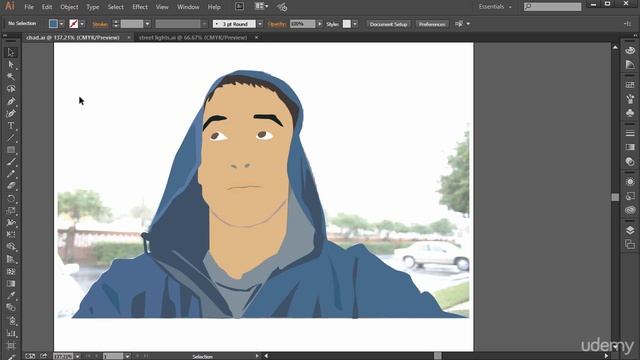Open the Arrange Documents dropdown
The height and width of the screenshot is (360, 640).
(x=261, y=7)
